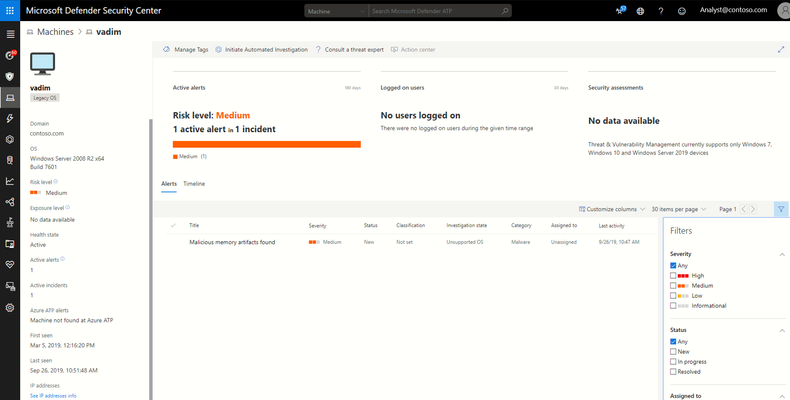This screenshot has width=790, height=400.
Task: Open the Settings gear icon in sidebar
Action: coord(10,307)
